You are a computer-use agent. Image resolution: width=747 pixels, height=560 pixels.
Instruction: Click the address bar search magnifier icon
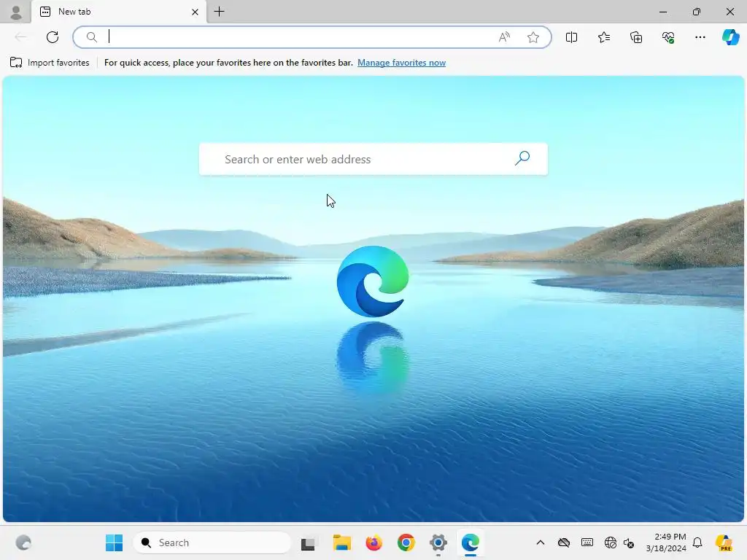[x=91, y=37]
